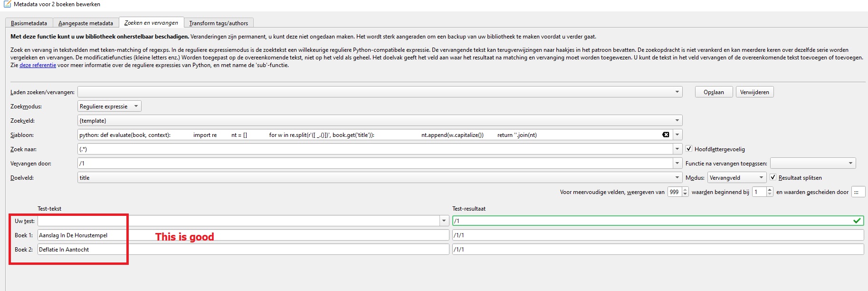The image size is (868, 291).
Task: Click the Opslaan button
Action: click(x=714, y=92)
